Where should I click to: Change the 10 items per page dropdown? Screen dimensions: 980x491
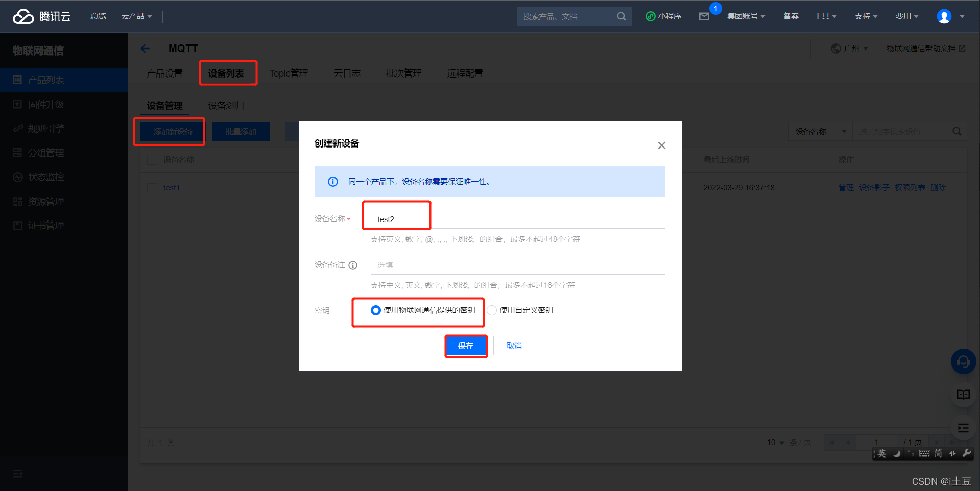pos(775,443)
